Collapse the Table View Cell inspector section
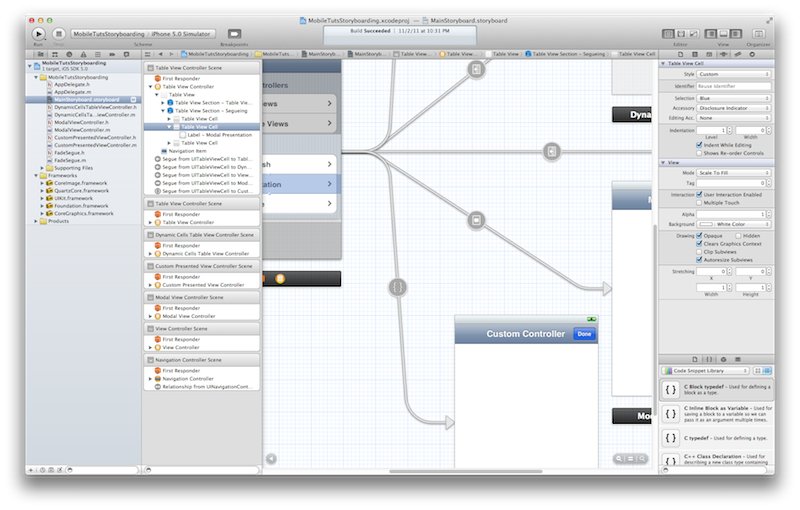Viewport: 800px width, 510px height. 663,64
